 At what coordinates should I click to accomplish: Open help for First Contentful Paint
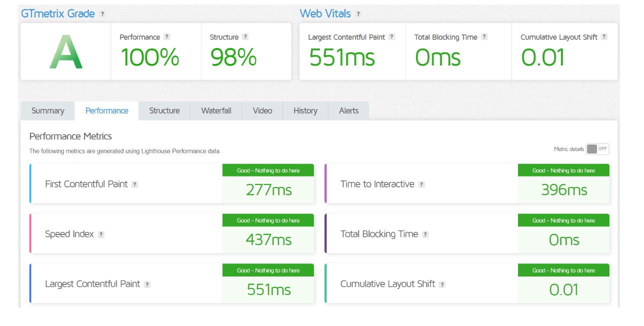134,184
